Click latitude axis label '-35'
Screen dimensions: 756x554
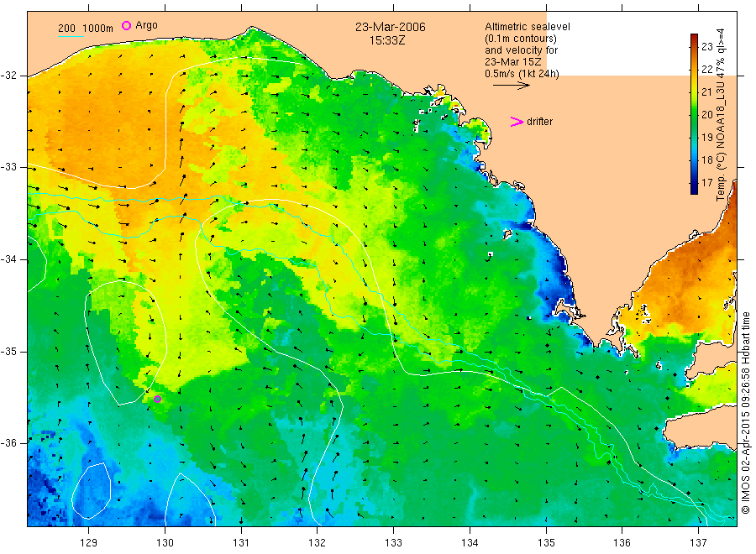click(x=8, y=351)
